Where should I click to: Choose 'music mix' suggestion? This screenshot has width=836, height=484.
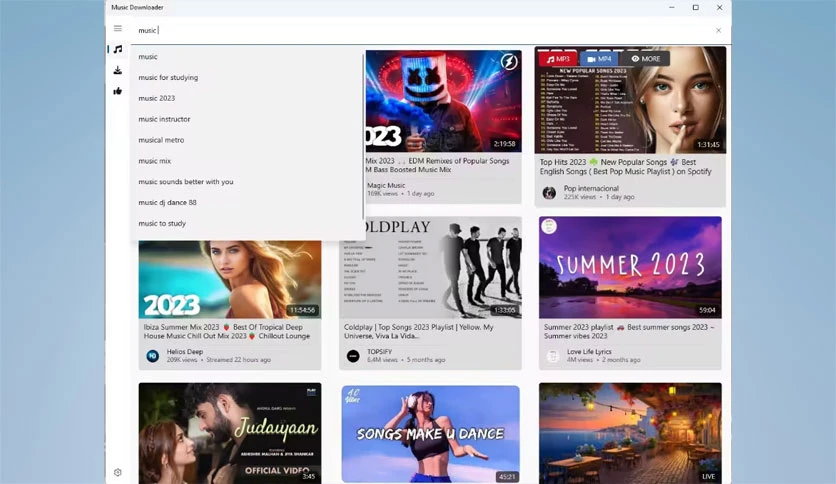(248, 160)
